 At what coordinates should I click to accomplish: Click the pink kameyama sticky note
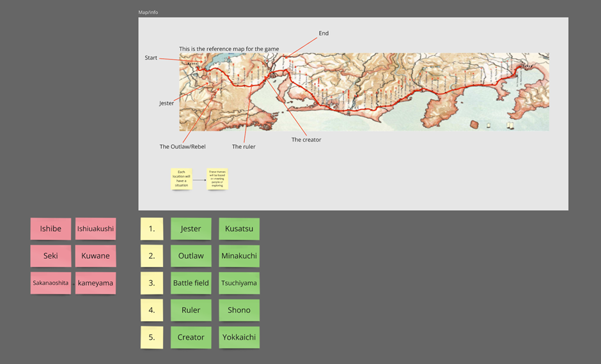coord(95,283)
